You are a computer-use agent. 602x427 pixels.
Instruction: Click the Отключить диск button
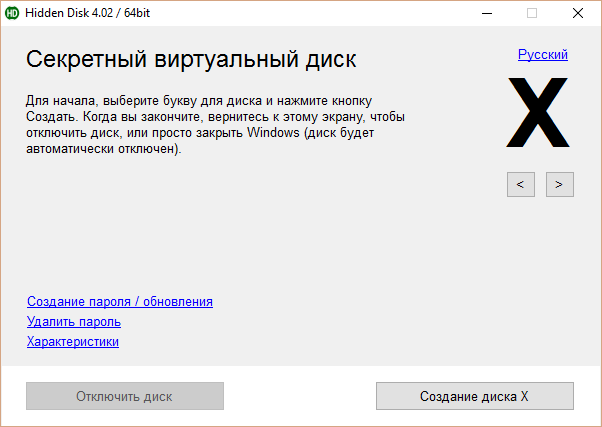125,396
